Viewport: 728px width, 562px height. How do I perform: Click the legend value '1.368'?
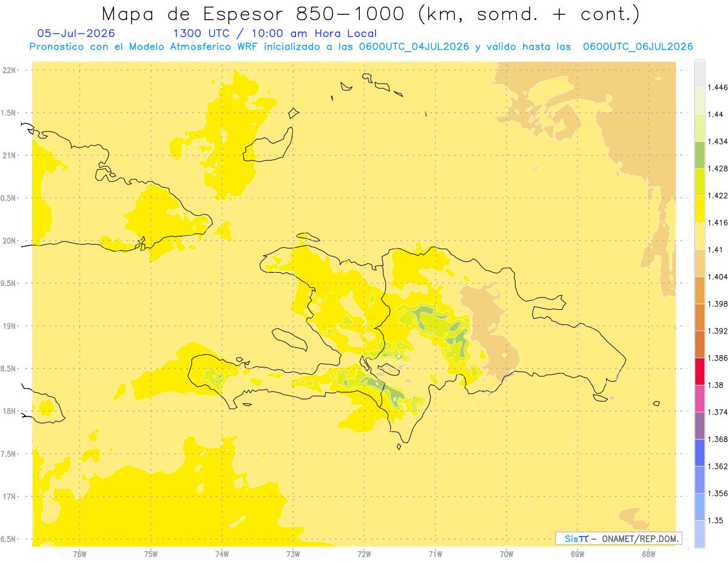pos(718,439)
